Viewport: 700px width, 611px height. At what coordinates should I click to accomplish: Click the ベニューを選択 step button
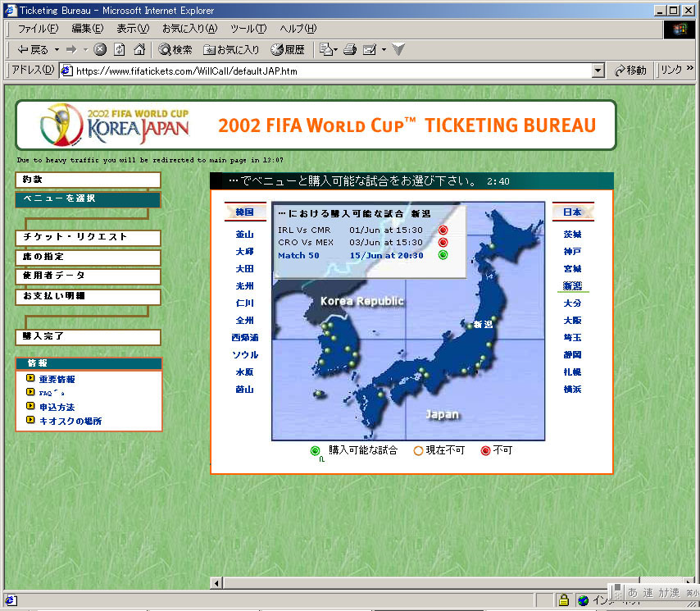click(x=88, y=199)
